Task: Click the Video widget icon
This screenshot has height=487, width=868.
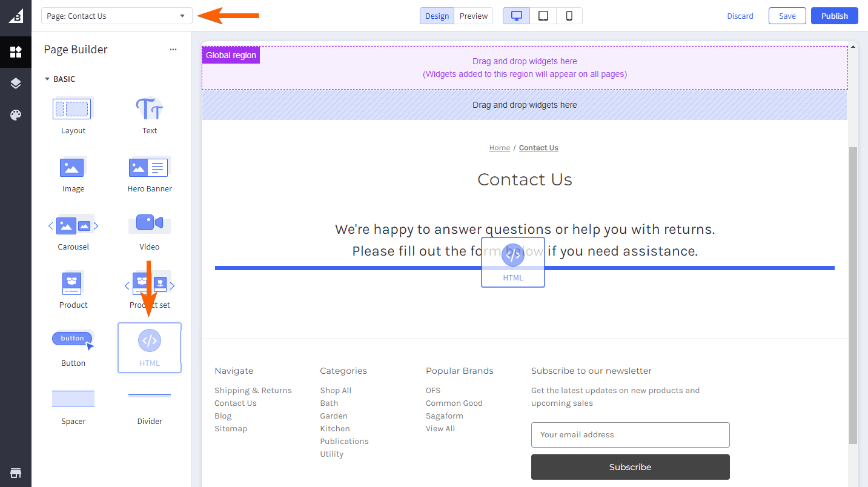Action: tap(149, 223)
